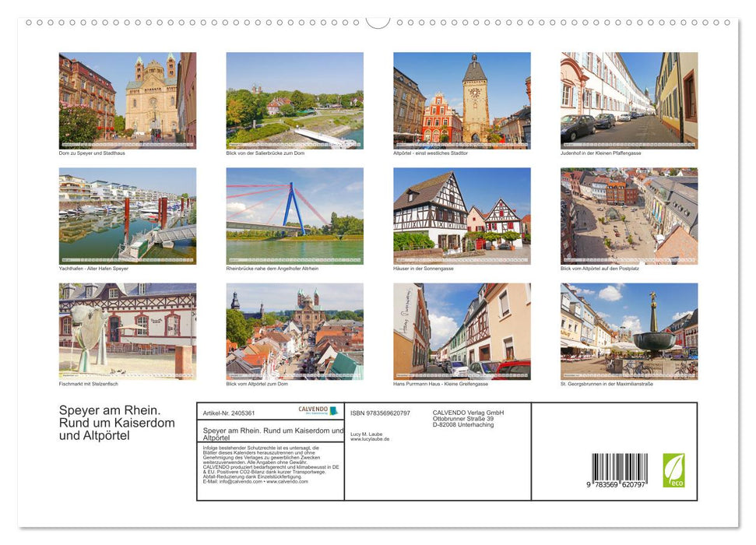
Task: Click the caption 'Altpörtel - einst westliches Stadttor'
Action: [x=431, y=153]
